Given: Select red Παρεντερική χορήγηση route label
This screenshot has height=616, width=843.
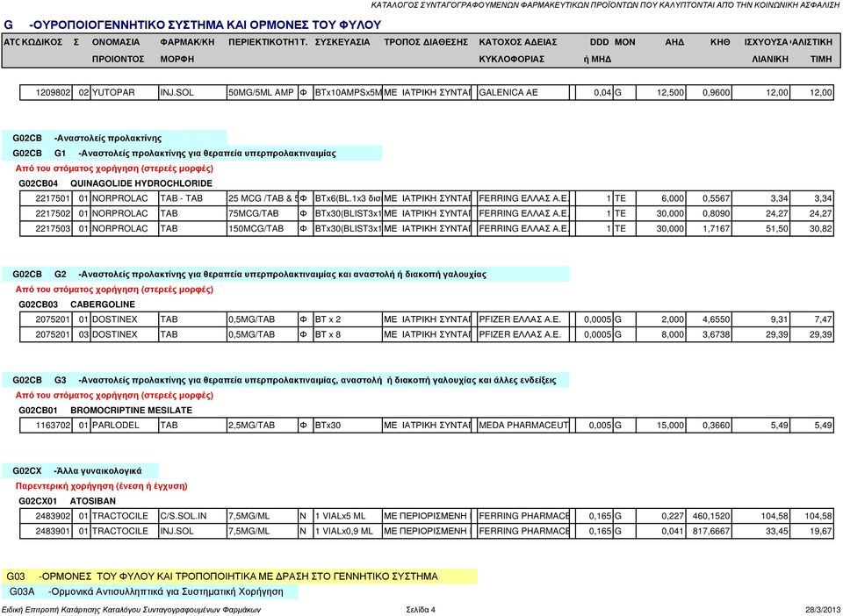Looking at the screenshot, I should pyautogui.click(x=101, y=485).
